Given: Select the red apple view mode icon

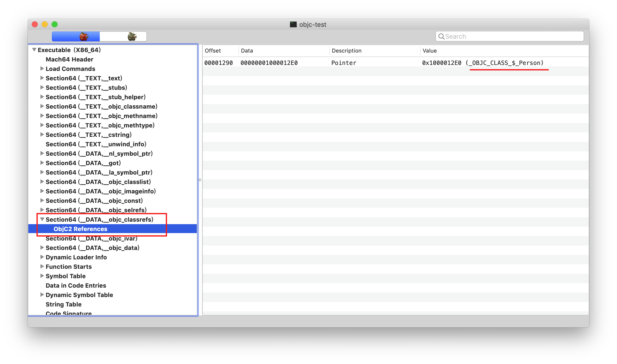Looking at the screenshot, I should pyautogui.click(x=84, y=36).
